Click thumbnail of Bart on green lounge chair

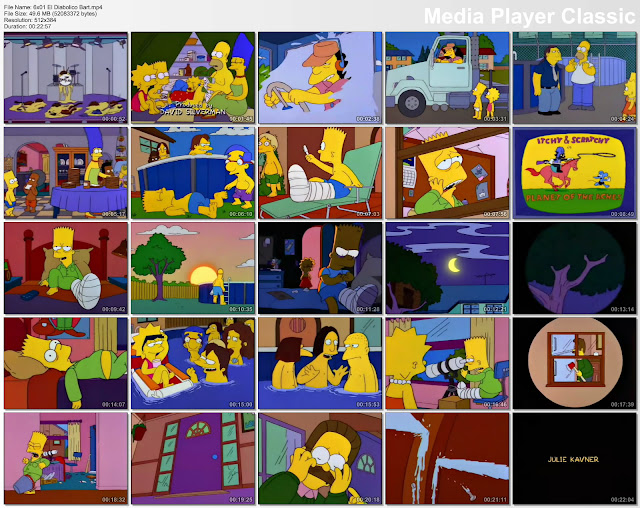(x=320, y=173)
